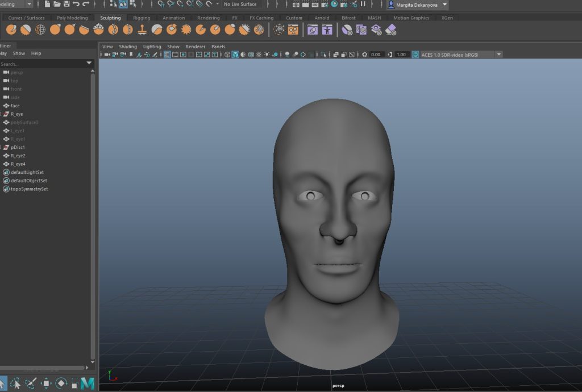Image resolution: width=582 pixels, height=392 pixels.
Task: Select the first Sculpt tool on the shelf
Action: [x=11, y=30]
